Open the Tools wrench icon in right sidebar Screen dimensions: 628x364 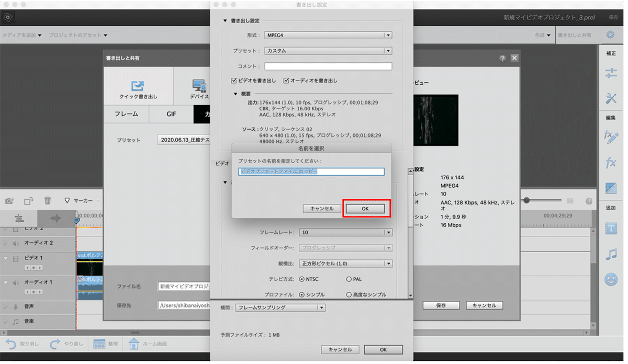(611, 98)
